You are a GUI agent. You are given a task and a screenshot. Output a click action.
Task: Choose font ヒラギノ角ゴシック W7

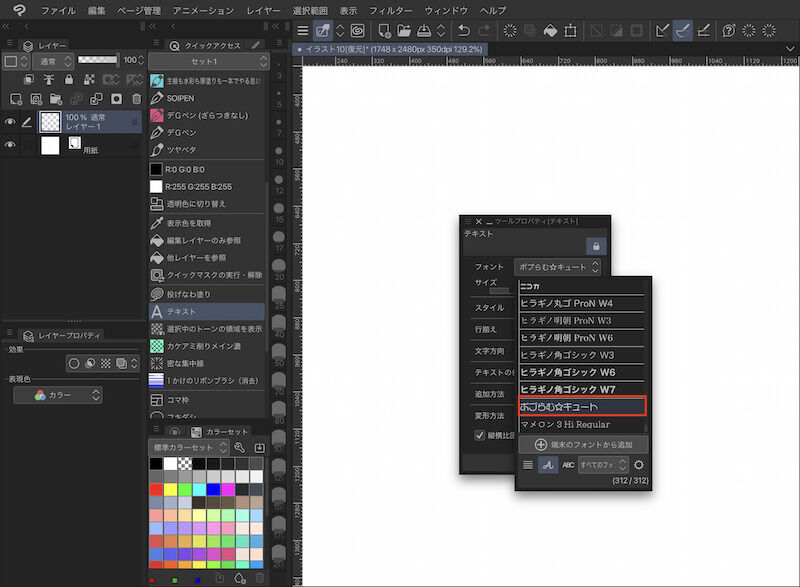(582, 389)
